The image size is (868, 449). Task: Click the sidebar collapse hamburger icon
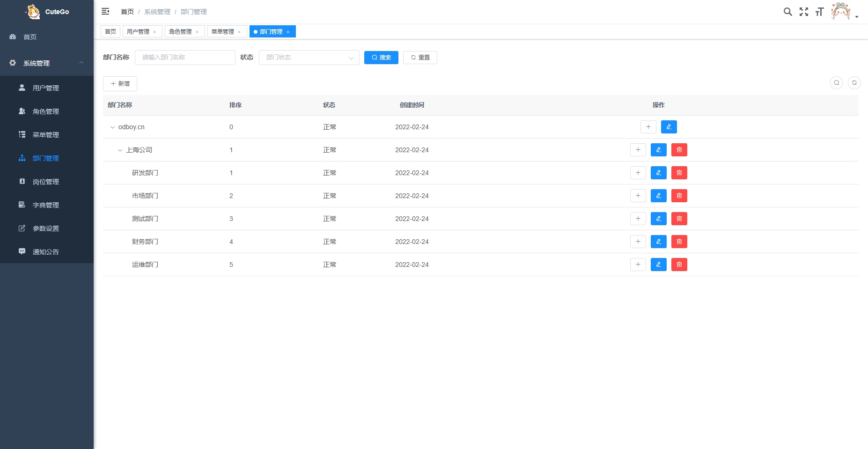[105, 11]
